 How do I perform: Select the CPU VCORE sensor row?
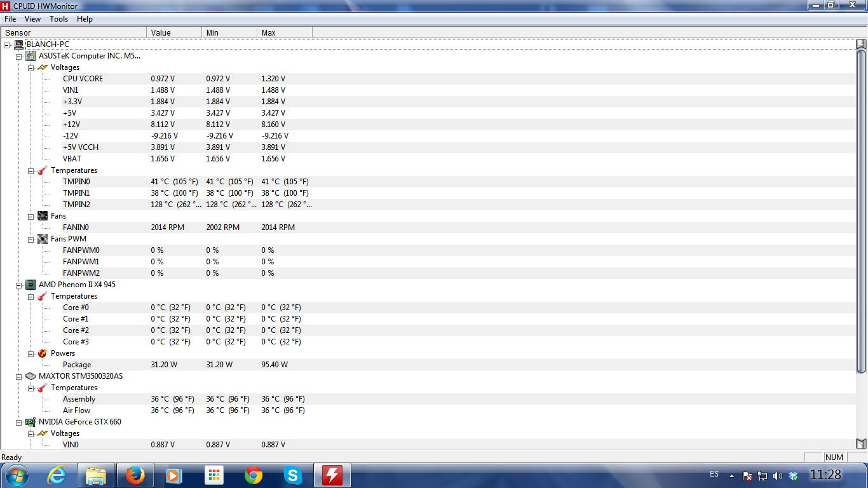(428, 79)
